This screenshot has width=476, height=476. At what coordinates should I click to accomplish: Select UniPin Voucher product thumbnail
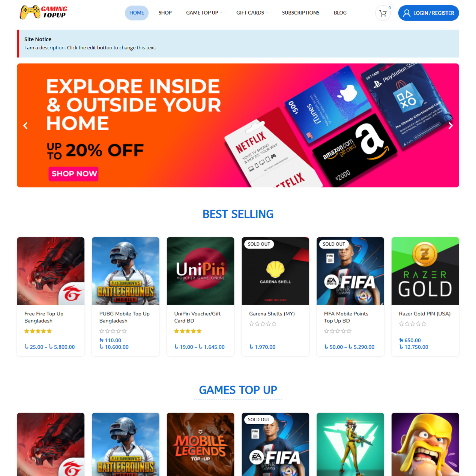pyautogui.click(x=201, y=271)
